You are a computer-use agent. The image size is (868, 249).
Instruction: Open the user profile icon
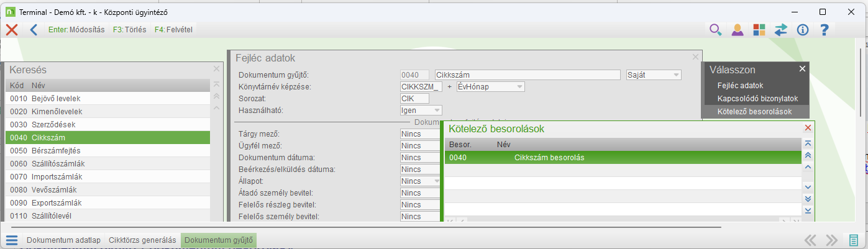pos(738,30)
